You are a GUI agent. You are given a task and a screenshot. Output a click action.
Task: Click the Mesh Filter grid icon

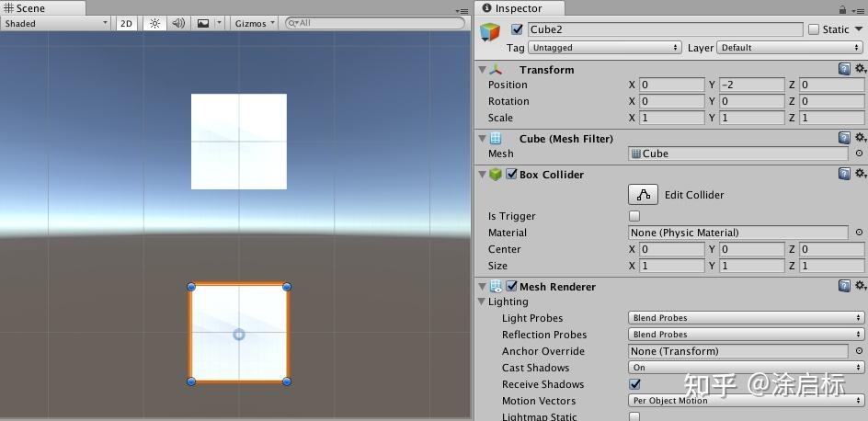coord(496,138)
